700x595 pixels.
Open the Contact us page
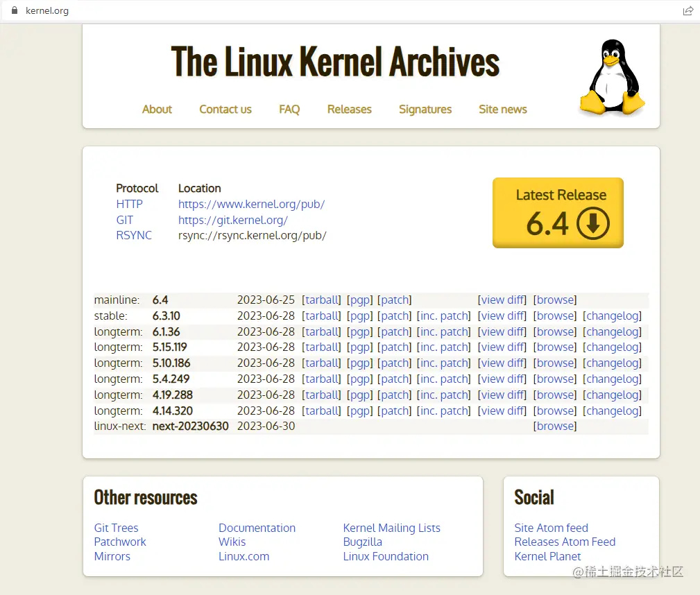click(x=225, y=110)
